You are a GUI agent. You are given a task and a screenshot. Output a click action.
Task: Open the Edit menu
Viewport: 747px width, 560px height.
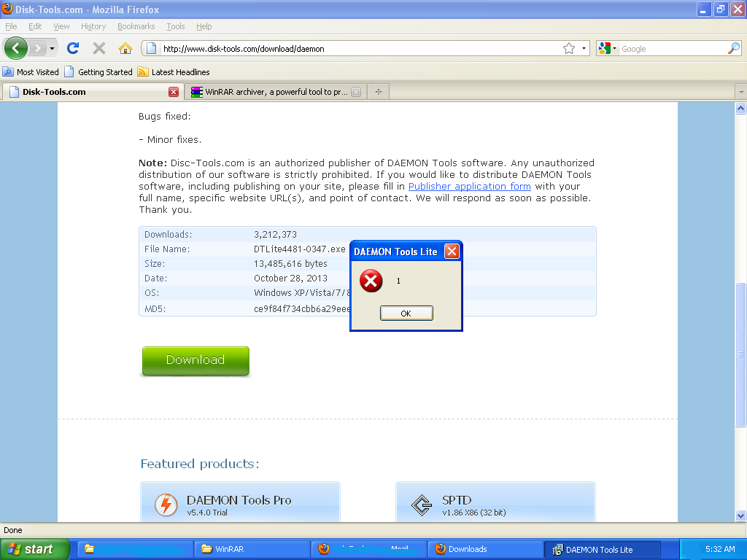[35, 26]
